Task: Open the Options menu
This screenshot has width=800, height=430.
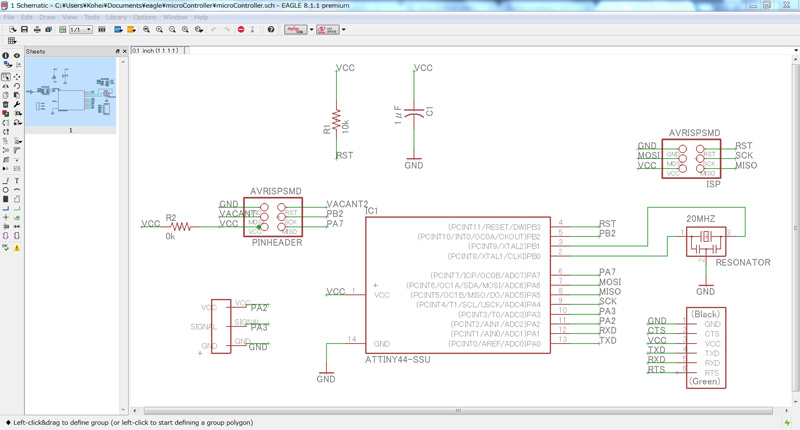Action: point(145,17)
